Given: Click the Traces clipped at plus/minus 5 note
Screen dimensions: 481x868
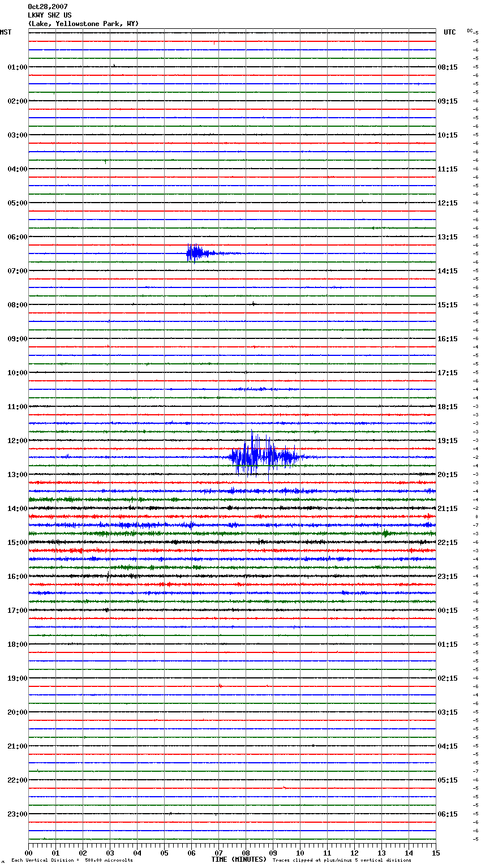Looking at the screenshot, I should point(342,861).
